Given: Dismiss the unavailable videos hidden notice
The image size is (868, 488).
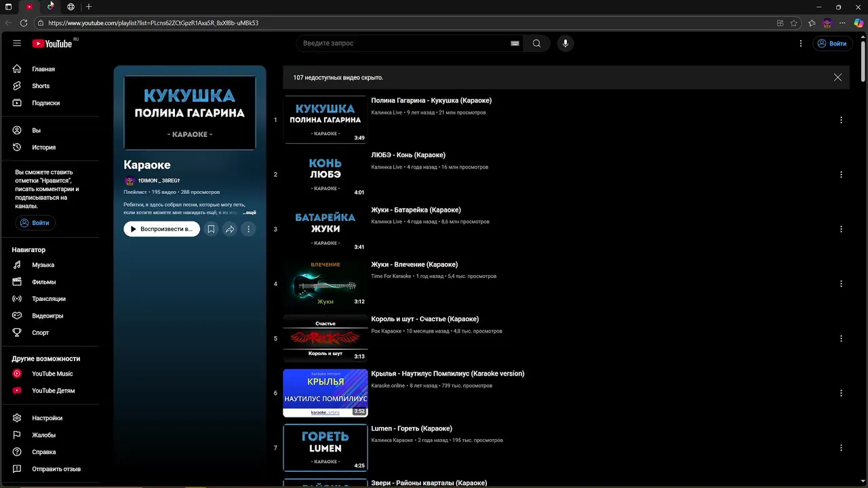Looking at the screenshot, I should pyautogui.click(x=838, y=77).
